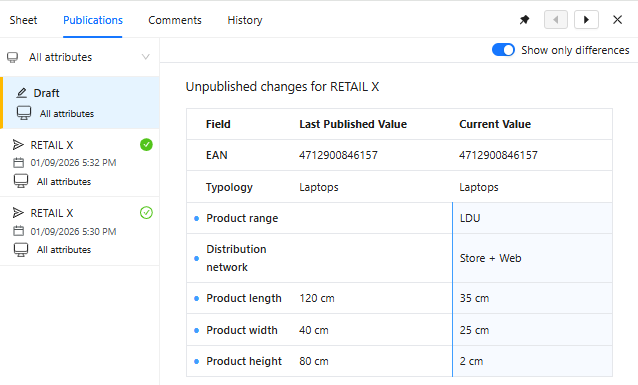Image resolution: width=638 pixels, height=385 pixels.
Task: Expand dropdown chevron next to All attributes
Action: click(146, 57)
